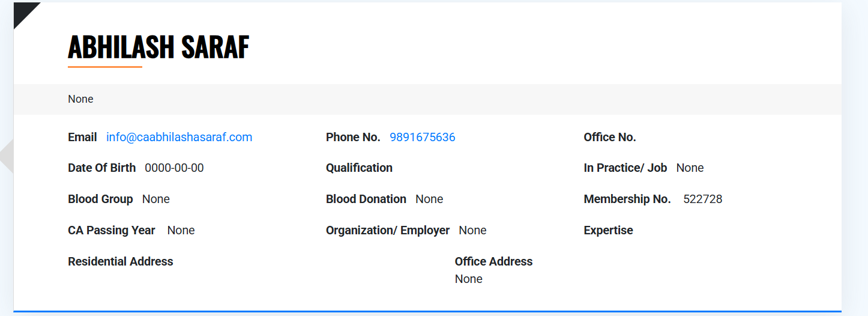
Task: Click the Membership No. value 522728
Action: [702, 199]
